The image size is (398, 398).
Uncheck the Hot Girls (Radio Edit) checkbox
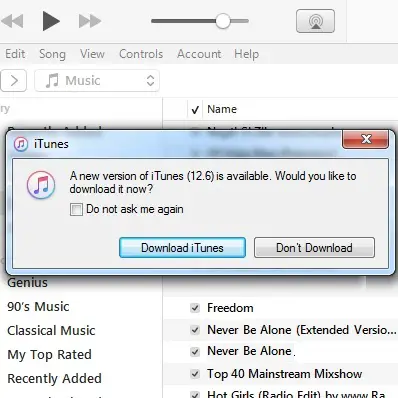(x=195, y=395)
